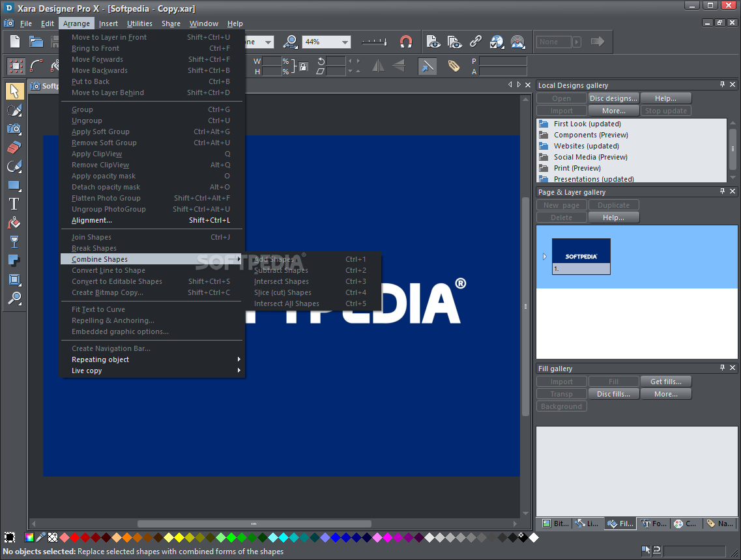Click Help... in Page & Layer gallery

[613, 217]
